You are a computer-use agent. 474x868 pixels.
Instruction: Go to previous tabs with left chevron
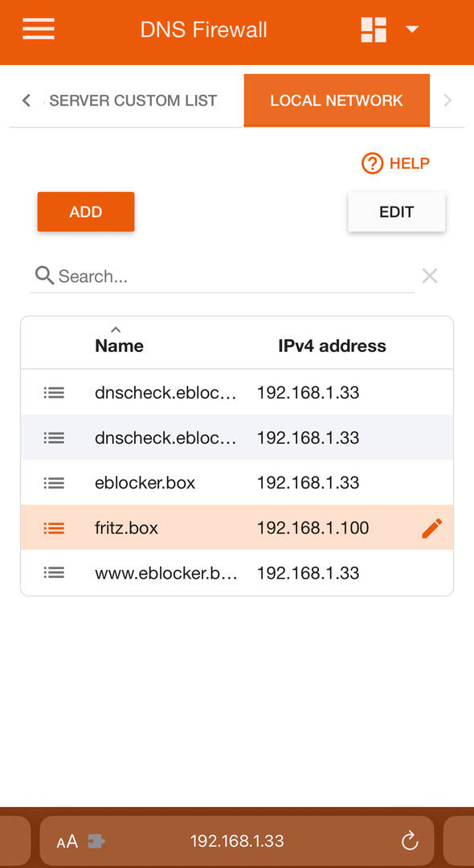(26, 100)
